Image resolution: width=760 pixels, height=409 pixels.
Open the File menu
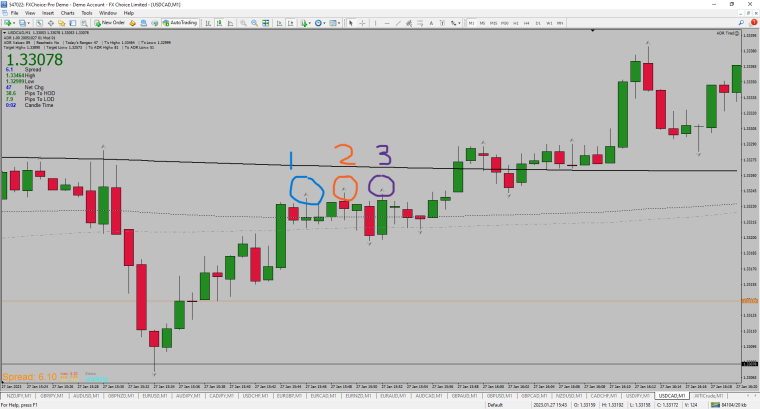pos(15,13)
